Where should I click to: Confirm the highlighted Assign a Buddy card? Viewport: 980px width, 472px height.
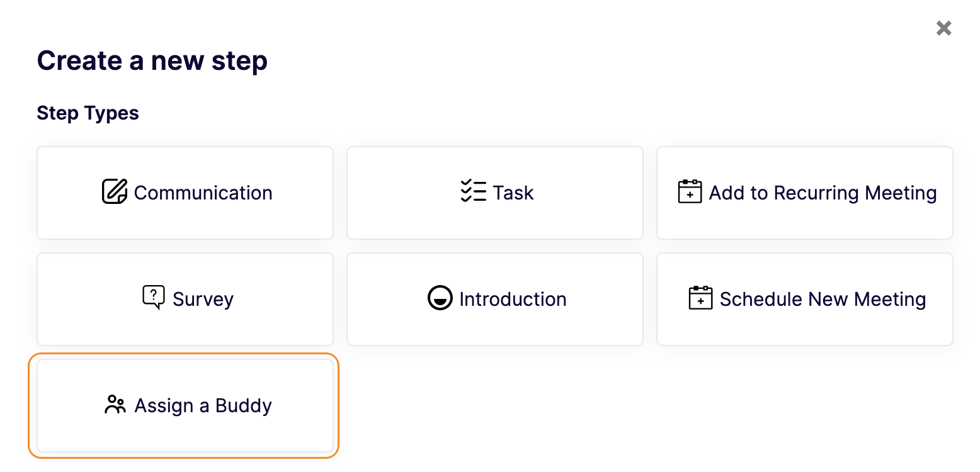[x=185, y=405]
